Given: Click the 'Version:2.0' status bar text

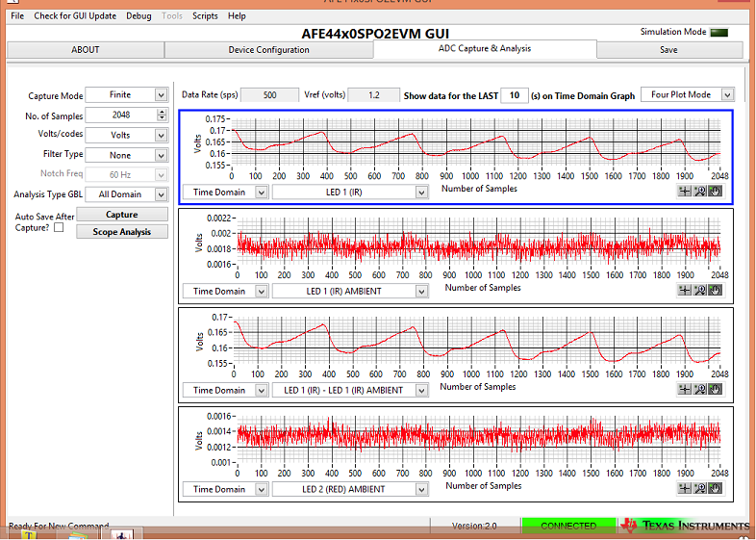Looking at the screenshot, I should (474, 526).
